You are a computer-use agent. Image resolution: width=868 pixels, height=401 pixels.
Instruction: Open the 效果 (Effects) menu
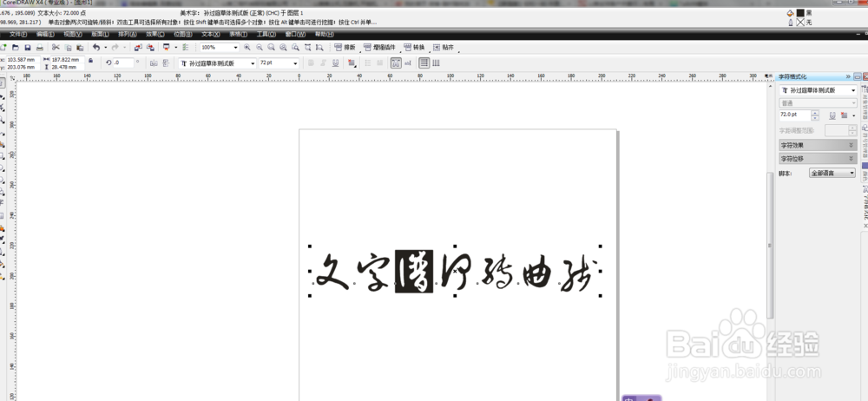coord(155,35)
